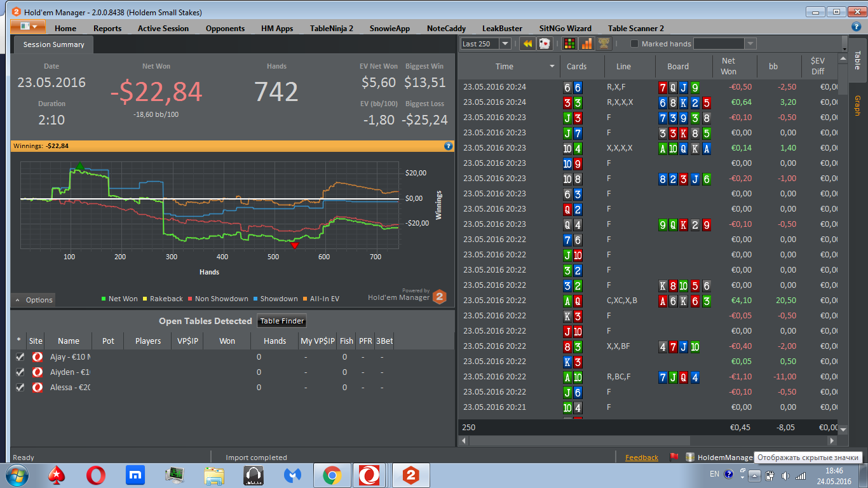Click the Time column sort arrow
Viewport: 868px width, 488px height.
[x=552, y=67]
